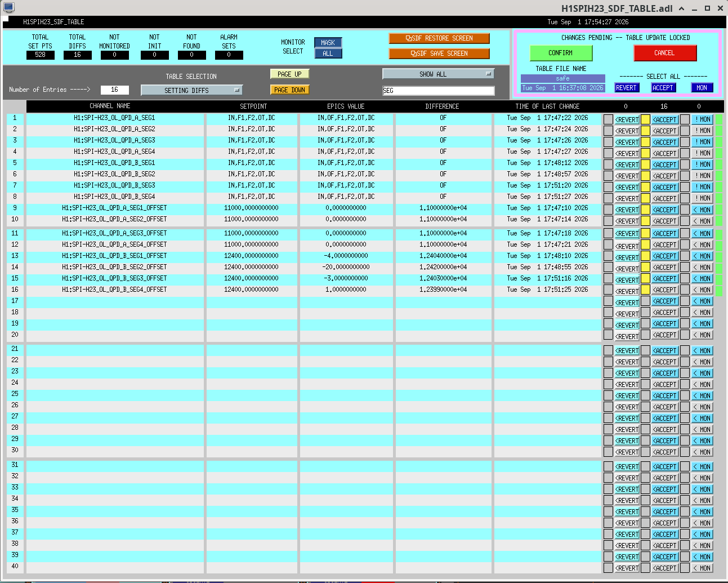
Task: Click ACCEPT button for row 9
Action: (x=665, y=210)
